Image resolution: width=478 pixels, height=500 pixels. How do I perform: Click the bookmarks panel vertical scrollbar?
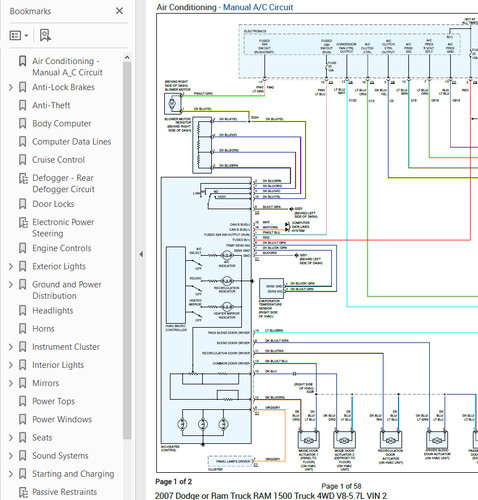[x=127, y=250]
